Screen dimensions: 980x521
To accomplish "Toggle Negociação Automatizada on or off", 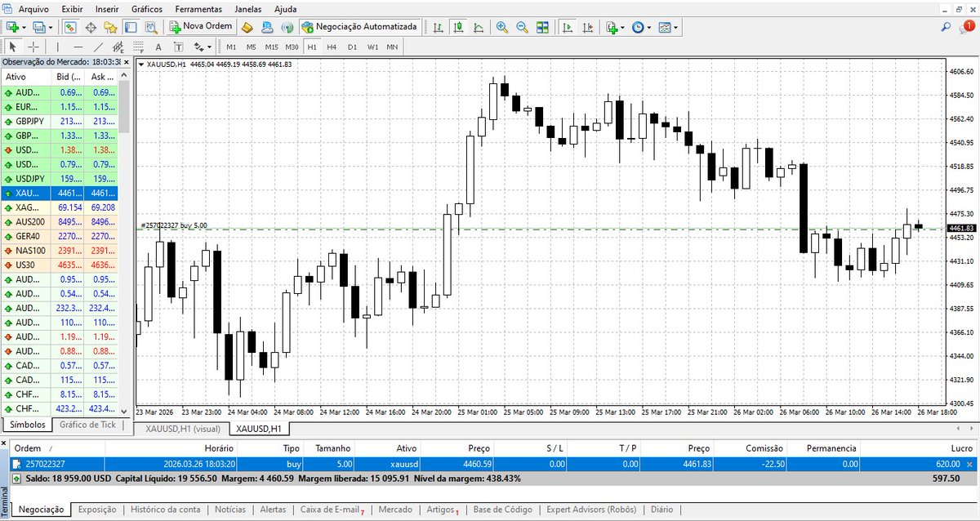I will (360, 27).
